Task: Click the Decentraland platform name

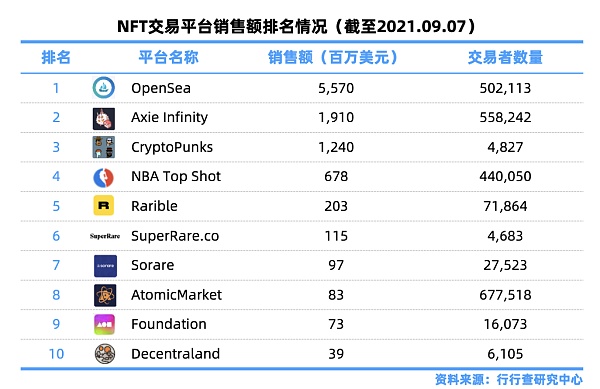Action: pos(175,354)
